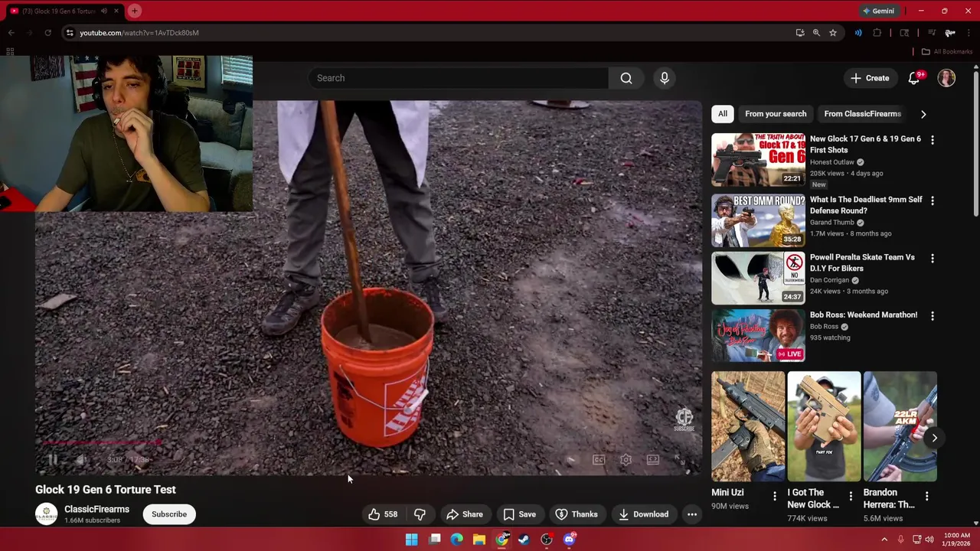The height and width of the screenshot is (551, 980).
Task: Open a new browser tab
Action: [134, 11]
